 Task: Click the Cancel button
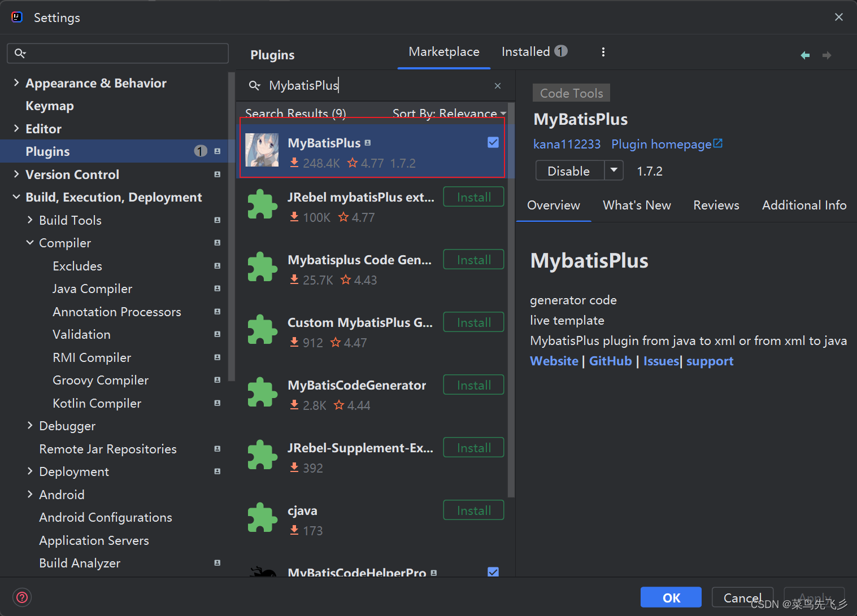(x=742, y=597)
